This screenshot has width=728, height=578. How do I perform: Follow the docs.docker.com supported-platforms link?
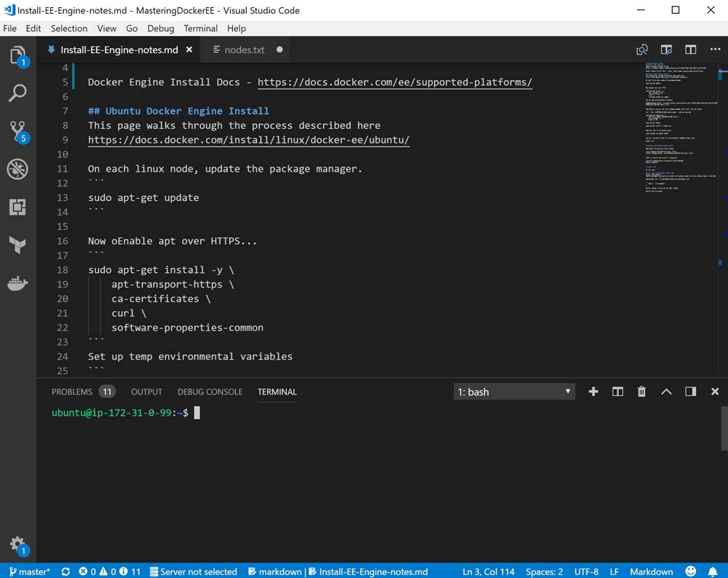(395, 82)
